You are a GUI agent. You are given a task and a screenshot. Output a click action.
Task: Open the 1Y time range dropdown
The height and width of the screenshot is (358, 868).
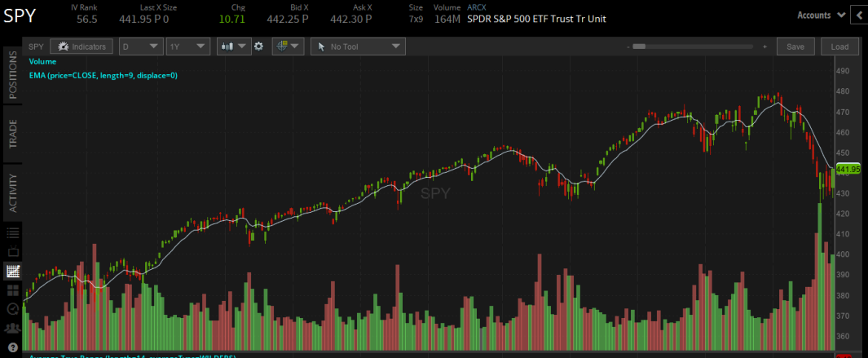pyautogui.click(x=188, y=46)
